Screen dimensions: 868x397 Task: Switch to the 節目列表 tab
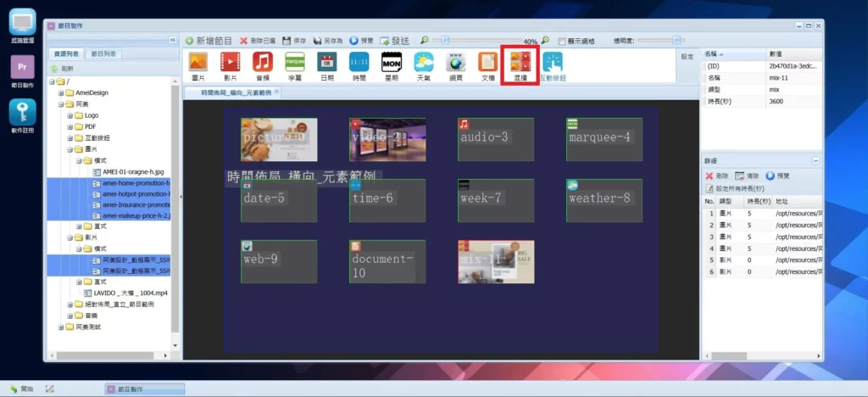tap(106, 53)
